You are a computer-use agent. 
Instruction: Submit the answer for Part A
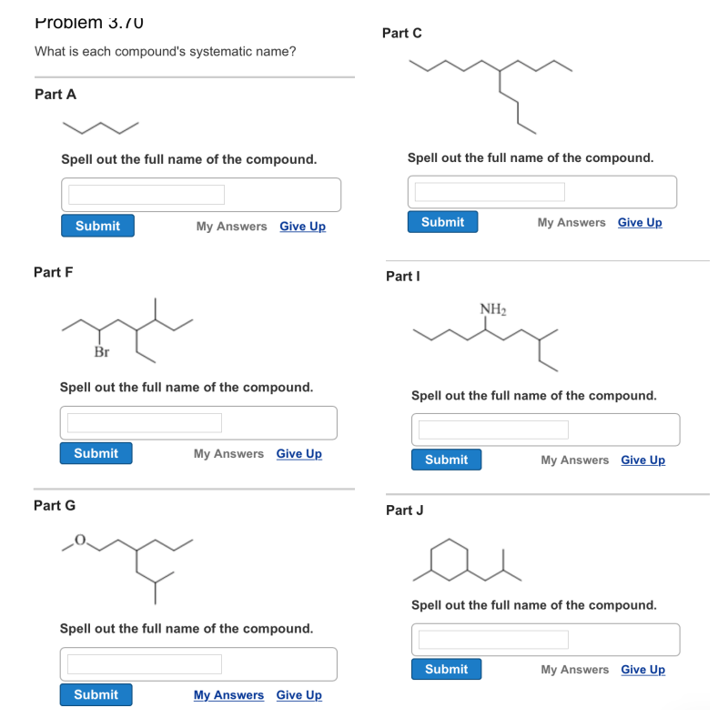pos(97,226)
